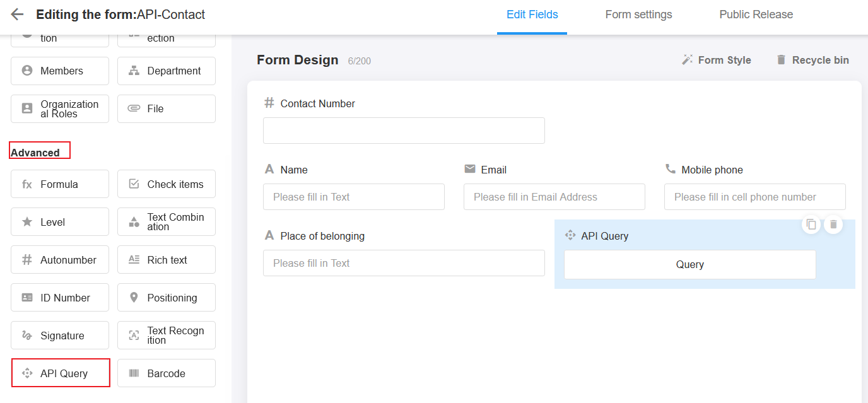Image resolution: width=868 pixels, height=403 pixels.
Task: Duplicate the API Query field
Action: (x=811, y=225)
